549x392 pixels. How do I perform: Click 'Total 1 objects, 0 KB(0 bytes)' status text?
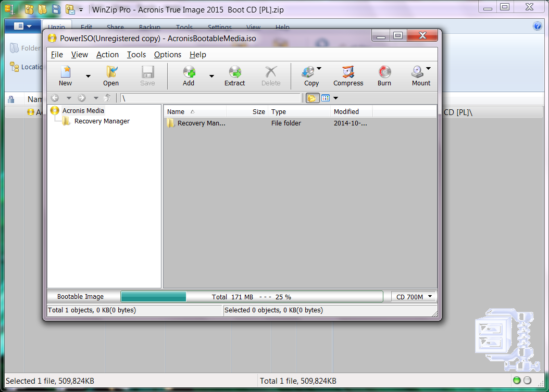(x=92, y=310)
